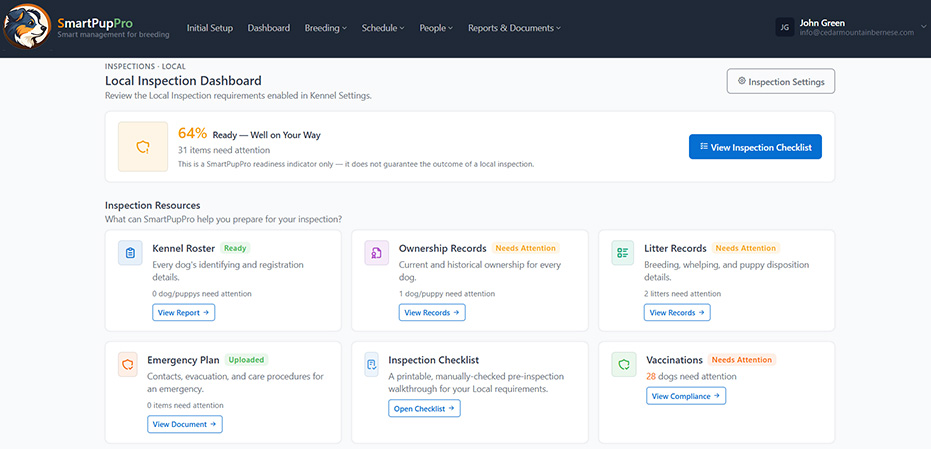Click the Litter Records list icon

(x=622, y=252)
